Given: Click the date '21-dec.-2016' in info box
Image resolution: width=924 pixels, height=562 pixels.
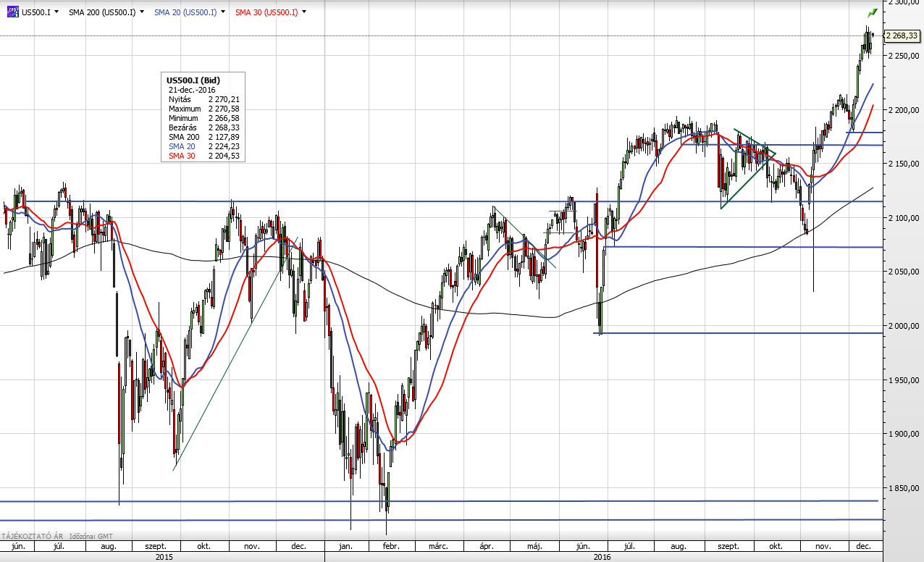Looking at the screenshot, I should tap(192, 90).
